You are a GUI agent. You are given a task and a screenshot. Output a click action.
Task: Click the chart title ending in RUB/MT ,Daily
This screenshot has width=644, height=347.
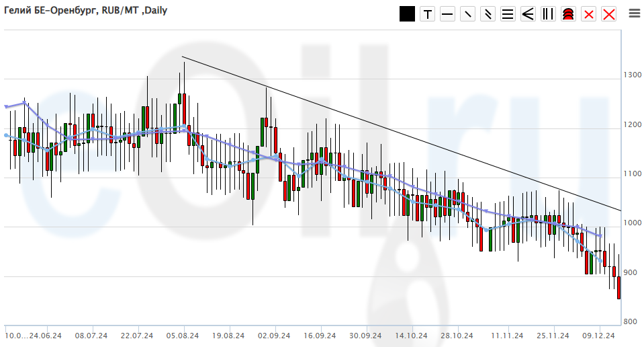click(x=86, y=10)
